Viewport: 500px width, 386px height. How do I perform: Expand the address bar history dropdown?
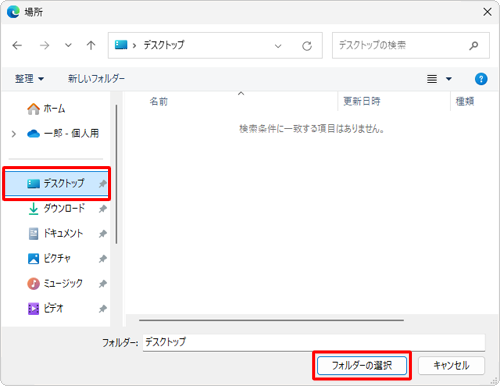(x=278, y=46)
